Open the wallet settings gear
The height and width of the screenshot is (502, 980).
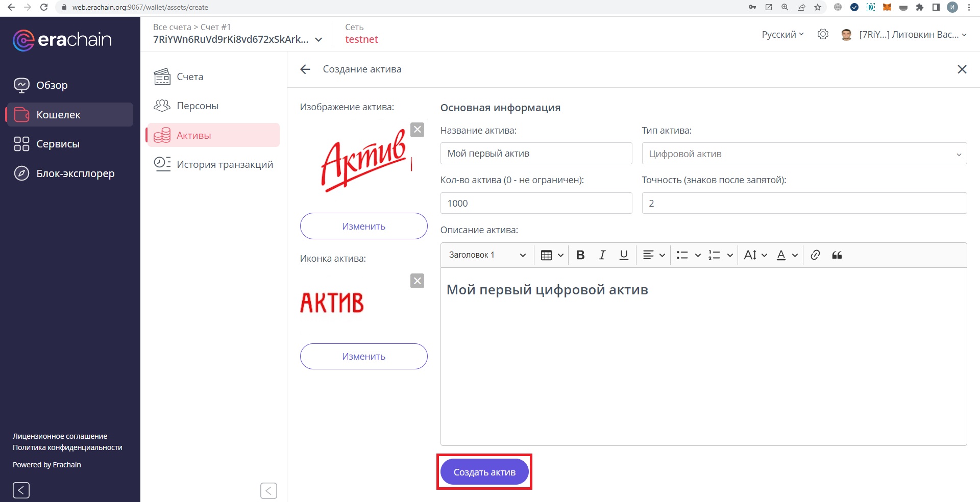823,34
